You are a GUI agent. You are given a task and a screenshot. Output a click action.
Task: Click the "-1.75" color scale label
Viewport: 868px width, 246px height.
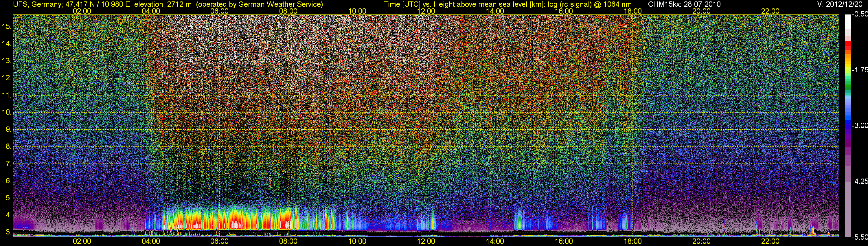[860, 70]
